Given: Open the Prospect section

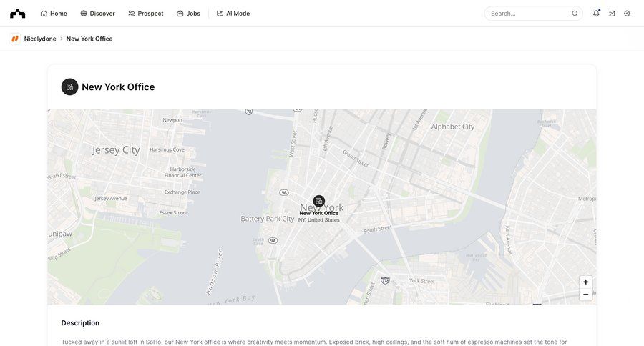Looking at the screenshot, I should (146, 14).
